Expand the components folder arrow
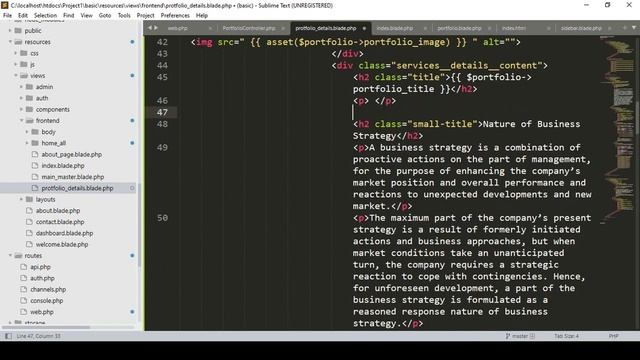This screenshot has height=360, width=640. click(x=22, y=109)
